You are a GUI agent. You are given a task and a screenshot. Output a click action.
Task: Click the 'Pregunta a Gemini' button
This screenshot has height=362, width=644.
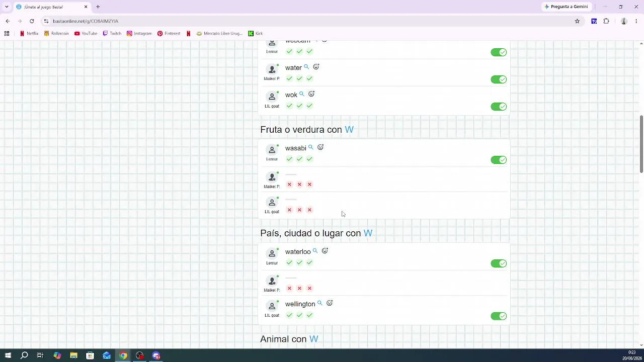tap(566, 7)
